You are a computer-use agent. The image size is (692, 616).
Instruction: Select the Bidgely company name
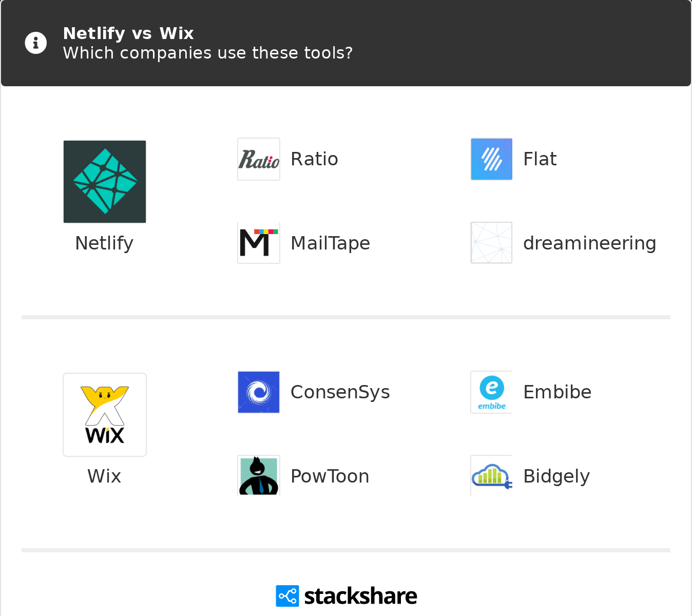tap(556, 476)
